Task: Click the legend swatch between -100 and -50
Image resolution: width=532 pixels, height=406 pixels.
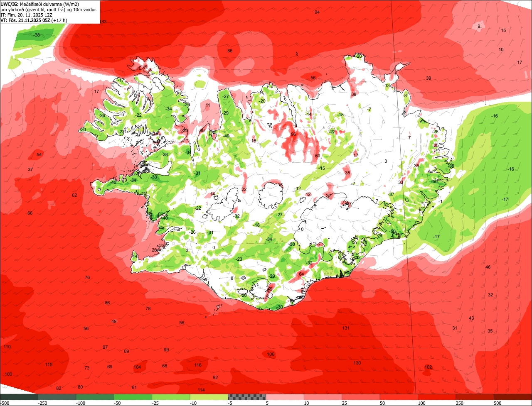Action: coord(95,397)
